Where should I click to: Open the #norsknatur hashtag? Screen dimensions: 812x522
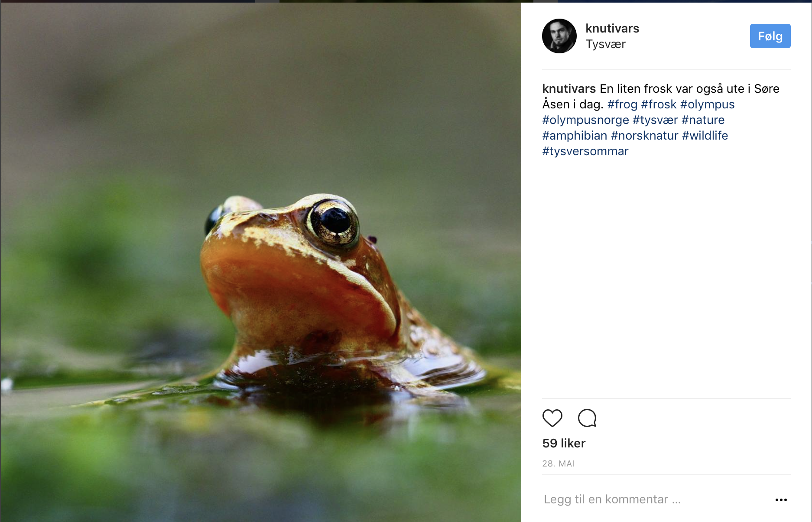pyautogui.click(x=644, y=136)
